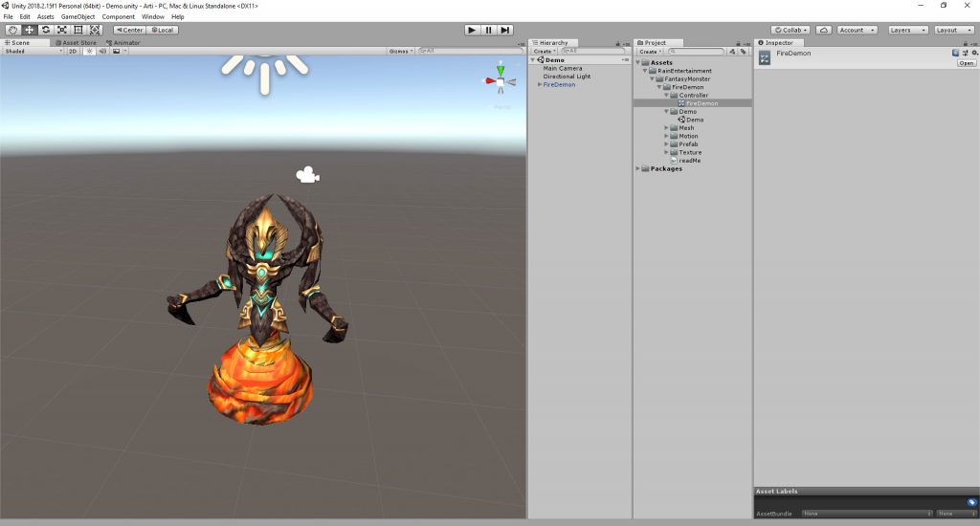This screenshot has width=980, height=526.
Task: Toggle 2D mode in the Scene view
Action: tap(73, 52)
